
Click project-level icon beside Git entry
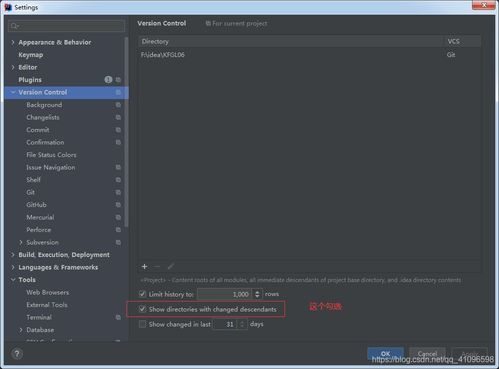coord(118,192)
